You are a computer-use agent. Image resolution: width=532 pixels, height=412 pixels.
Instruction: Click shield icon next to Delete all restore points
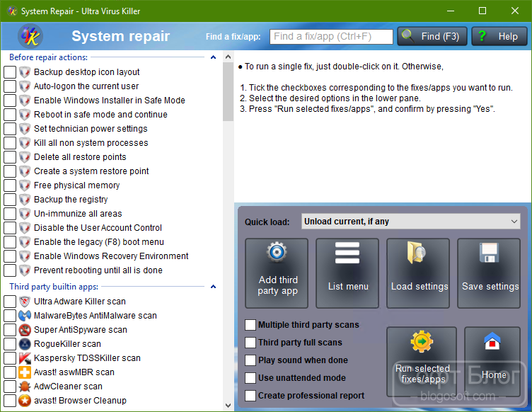pyautogui.click(x=25, y=157)
